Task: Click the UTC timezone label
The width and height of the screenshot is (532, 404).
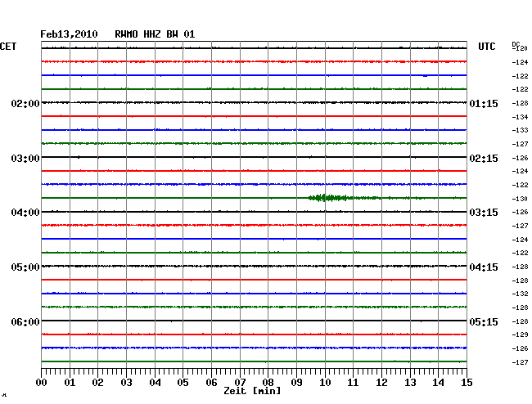Action: pyautogui.click(x=486, y=47)
